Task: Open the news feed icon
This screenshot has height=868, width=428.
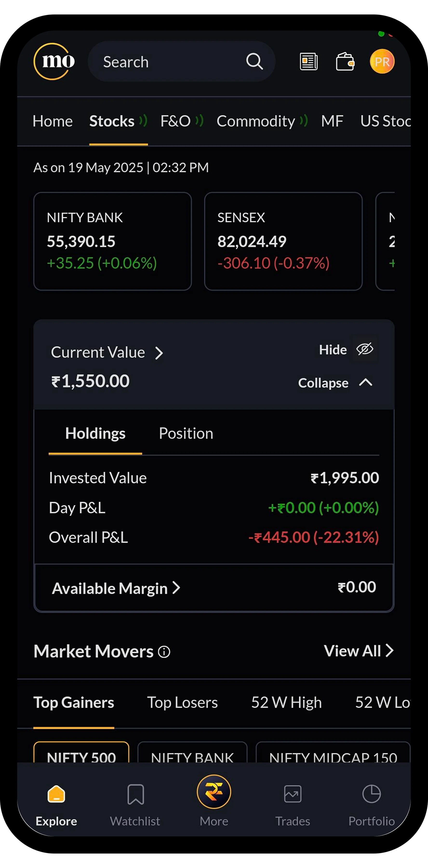Action: pos(308,62)
